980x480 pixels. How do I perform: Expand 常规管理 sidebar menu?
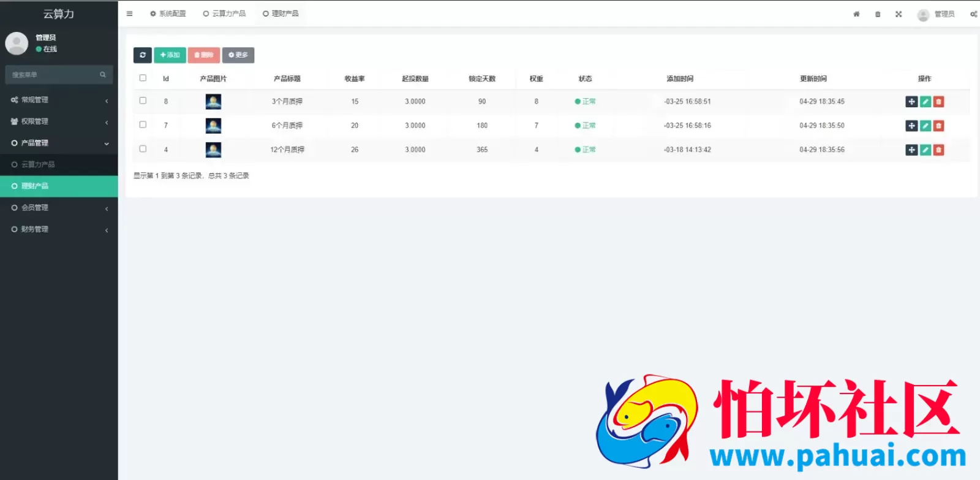pos(59,100)
